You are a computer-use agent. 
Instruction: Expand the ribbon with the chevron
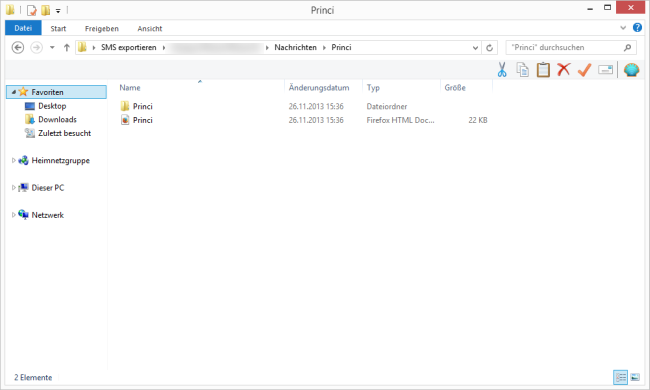coord(623,28)
